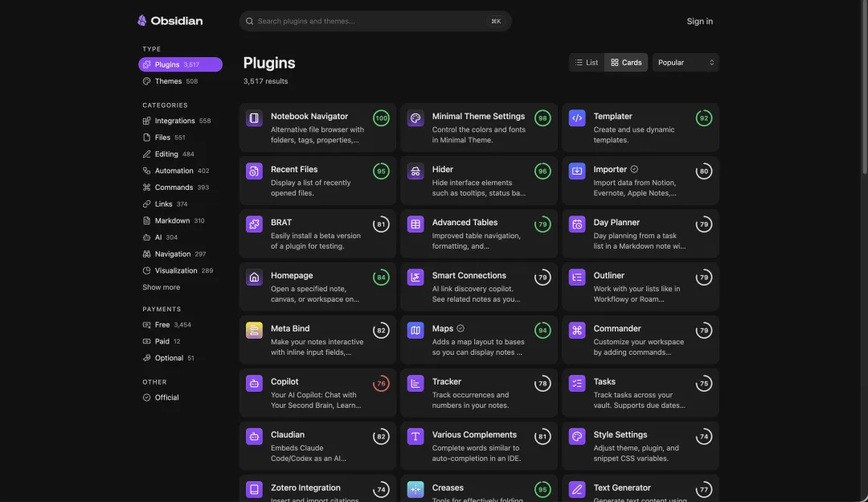Click the Various Complements T icon
This screenshot has height=502, width=868.
point(416,437)
